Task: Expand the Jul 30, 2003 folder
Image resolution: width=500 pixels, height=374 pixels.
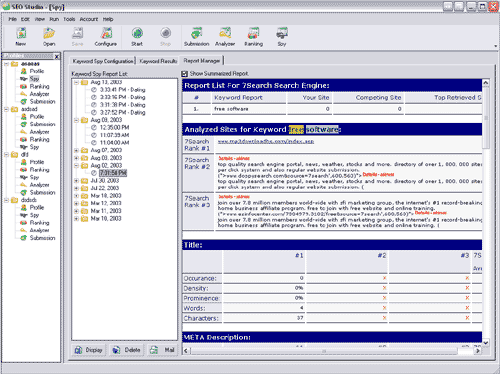Action: [x=76, y=181]
